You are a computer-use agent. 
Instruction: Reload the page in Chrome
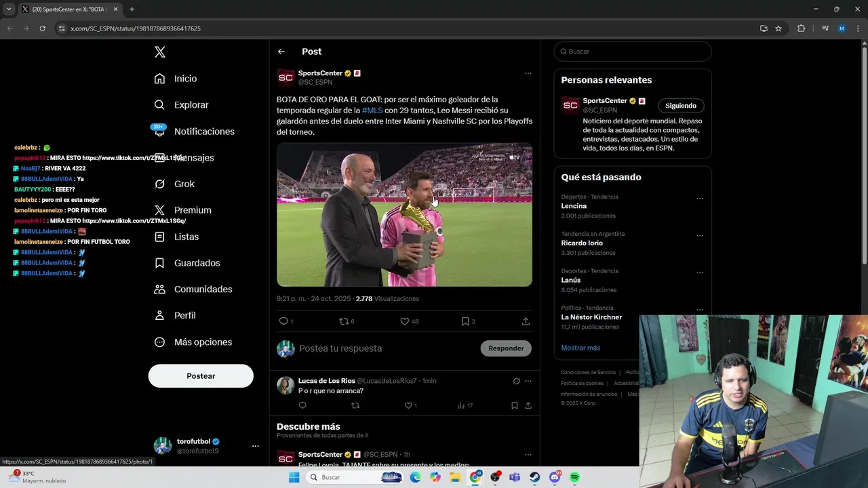(42, 28)
